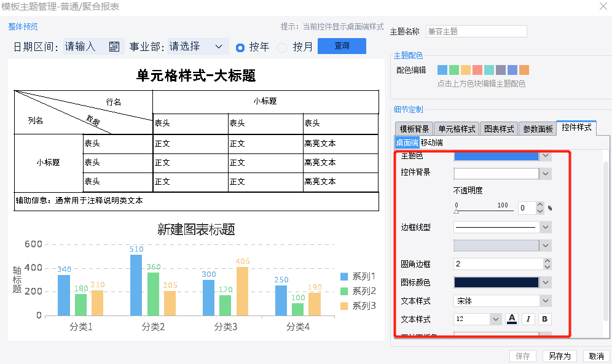
Task: Increase the opacity percent stepper
Action: click(x=540, y=204)
